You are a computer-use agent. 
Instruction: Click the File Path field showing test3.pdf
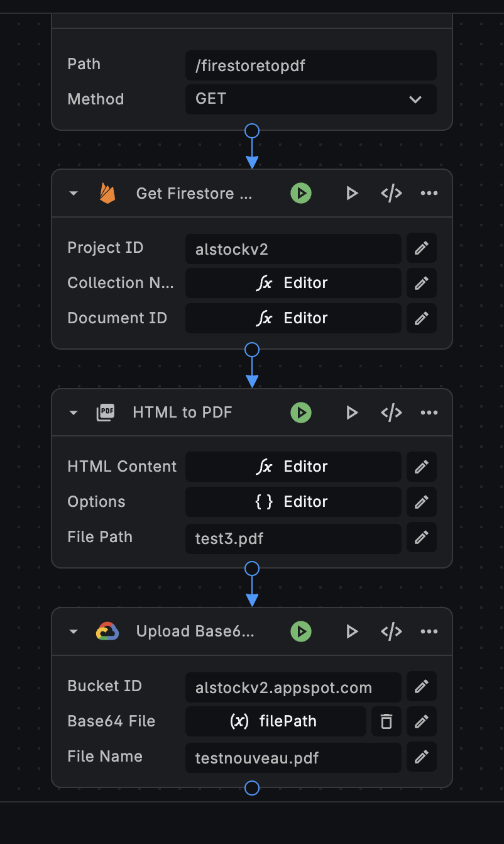[x=293, y=538]
